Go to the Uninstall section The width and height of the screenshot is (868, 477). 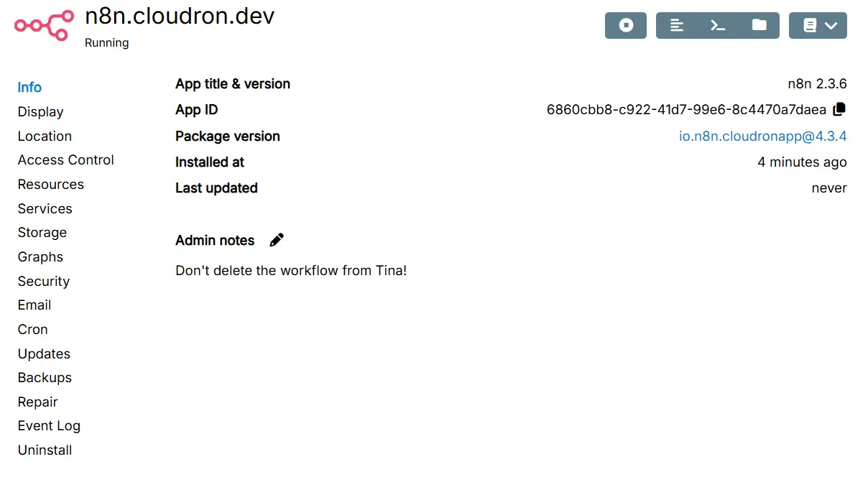(x=45, y=450)
